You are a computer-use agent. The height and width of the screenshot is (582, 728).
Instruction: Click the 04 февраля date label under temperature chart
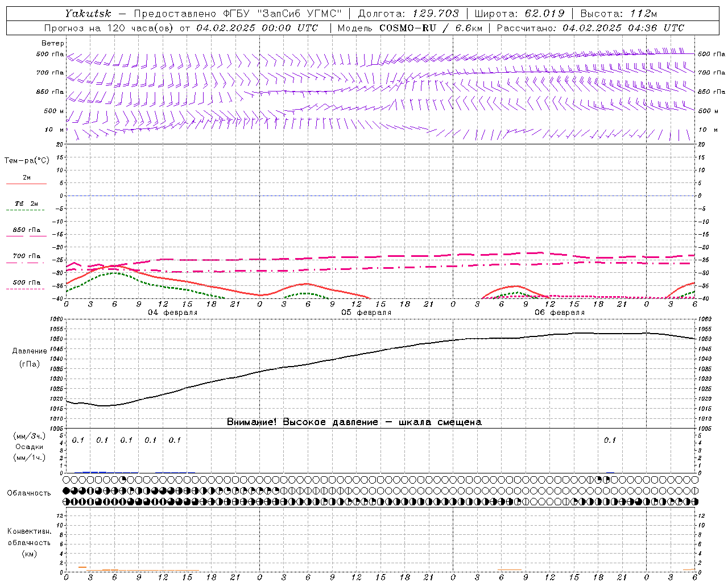tap(173, 313)
